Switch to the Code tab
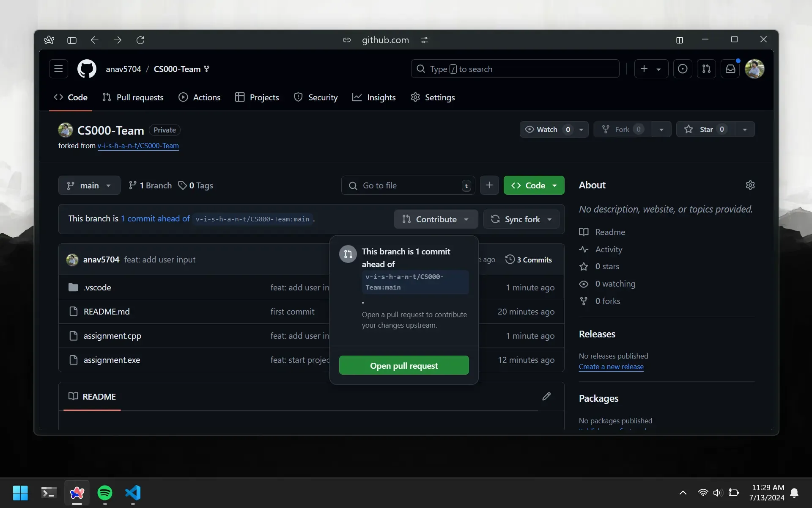Image resolution: width=812 pixels, height=508 pixels. click(x=71, y=97)
